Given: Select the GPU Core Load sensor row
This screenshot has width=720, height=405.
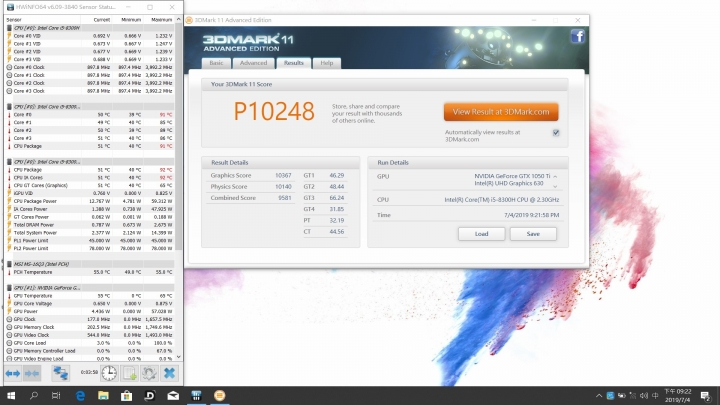Looking at the screenshot, I should (90, 343).
